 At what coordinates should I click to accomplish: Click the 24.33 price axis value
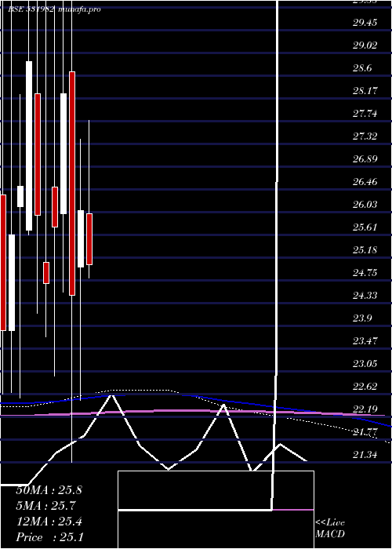click(365, 295)
